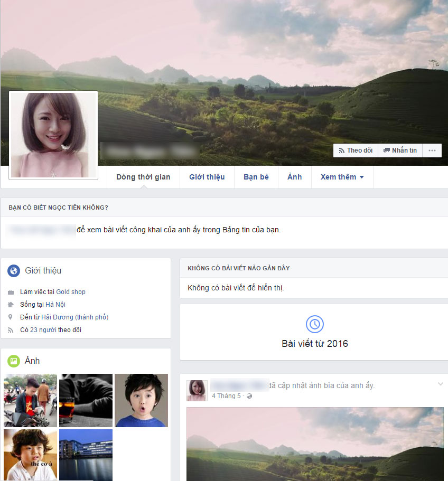Click the globe icon beside Giới thiệu

tap(14, 270)
